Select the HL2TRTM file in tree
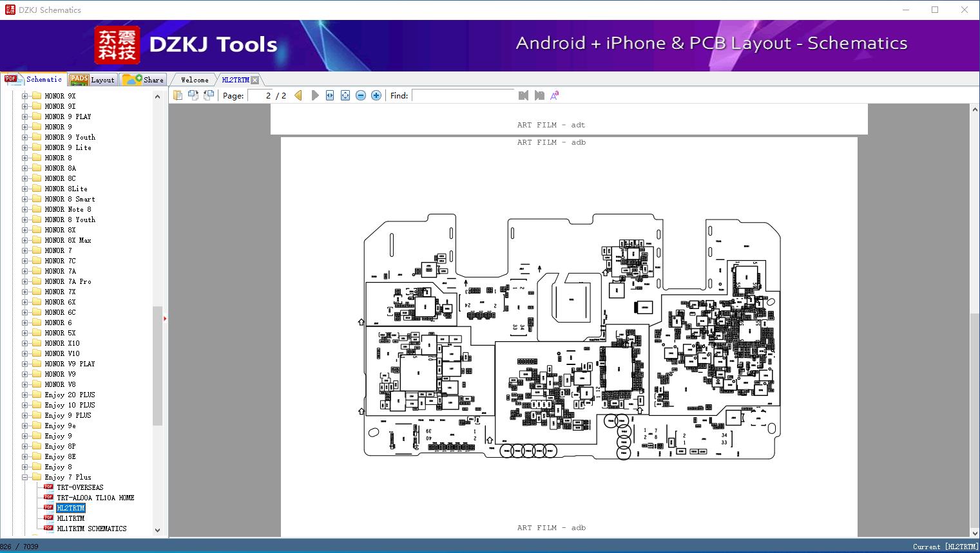Screen dimensions: 980x553 point(71,508)
